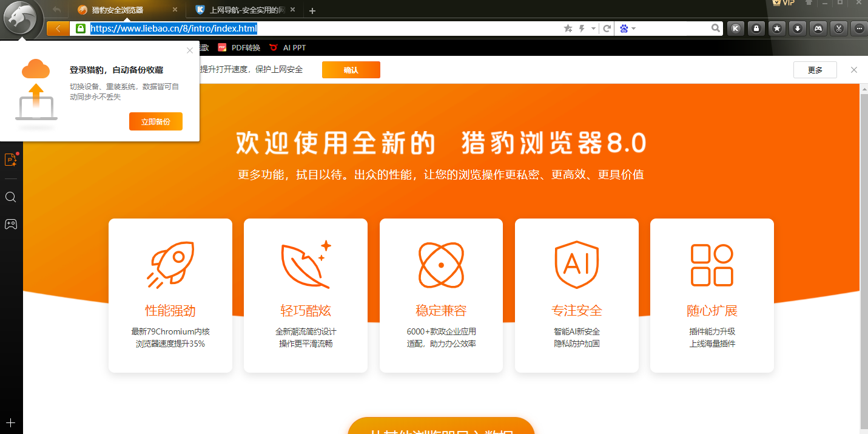
Task: Click the sidebar plus add icon
Action: pyautogui.click(x=10, y=422)
